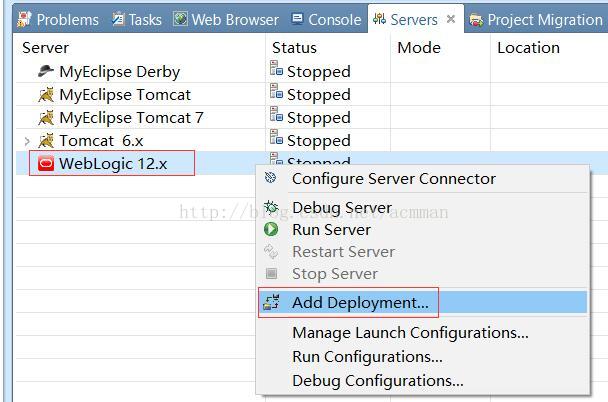
Task: Open Manage Launch Configurations...
Action: 423,333
